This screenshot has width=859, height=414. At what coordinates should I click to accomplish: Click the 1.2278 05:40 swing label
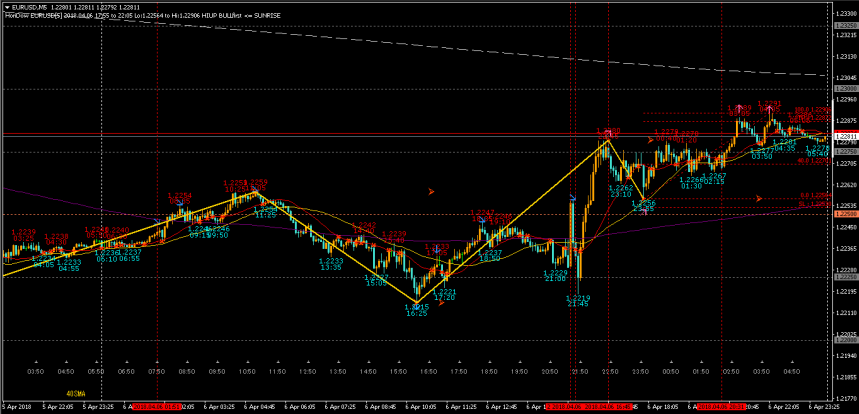[x=817, y=151]
